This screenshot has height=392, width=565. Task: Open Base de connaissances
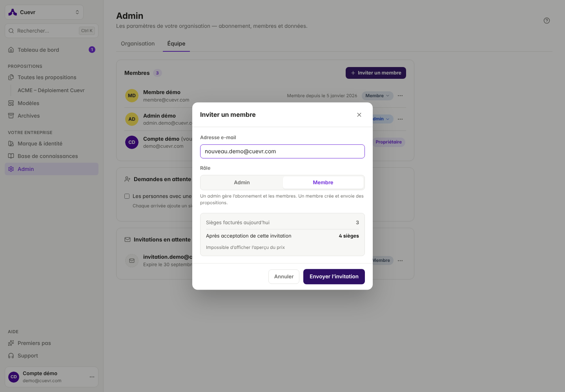click(51, 156)
